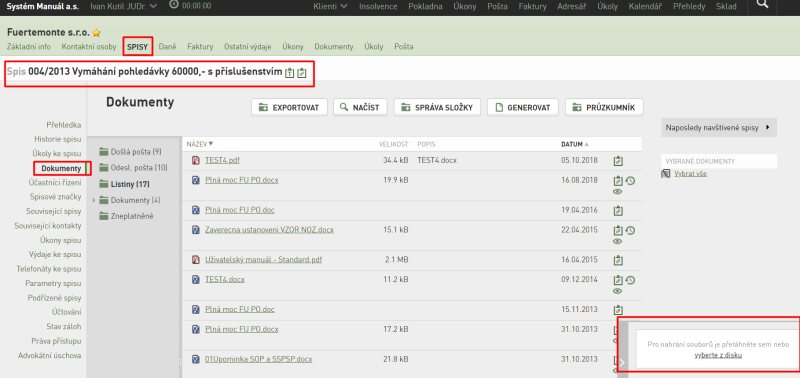This screenshot has height=378, width=800.
Task: Collapse the upload panel with the side arrow
Action: coord(622,363)
